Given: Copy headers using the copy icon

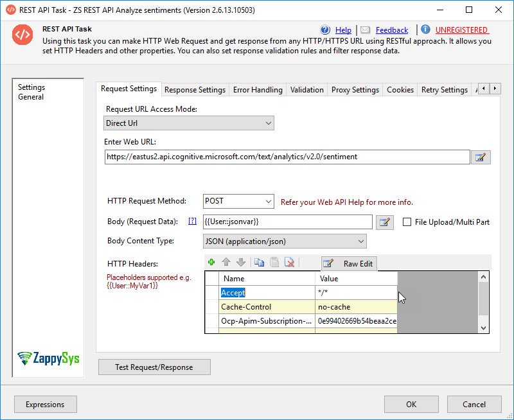Looking at the screenshot, I should (260, 263).
